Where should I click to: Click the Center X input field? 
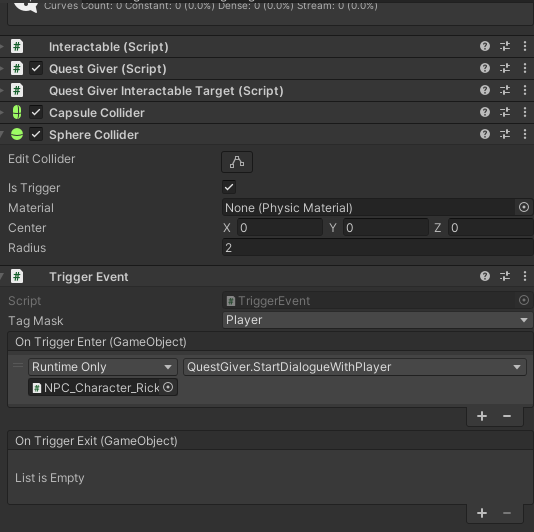pos(280,228)
